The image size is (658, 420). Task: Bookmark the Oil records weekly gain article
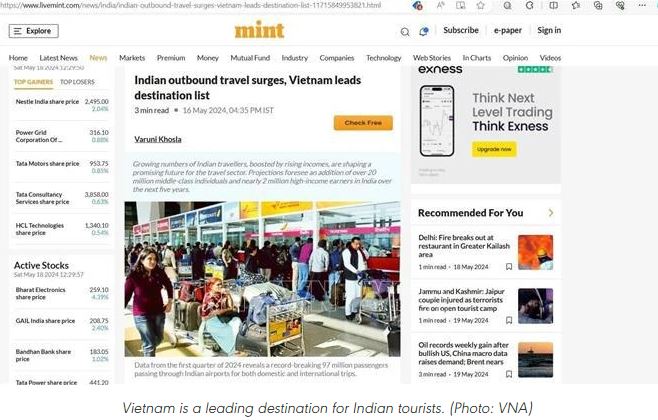509,374
